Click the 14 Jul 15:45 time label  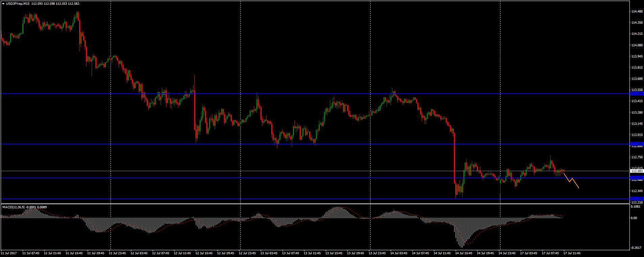464,253
